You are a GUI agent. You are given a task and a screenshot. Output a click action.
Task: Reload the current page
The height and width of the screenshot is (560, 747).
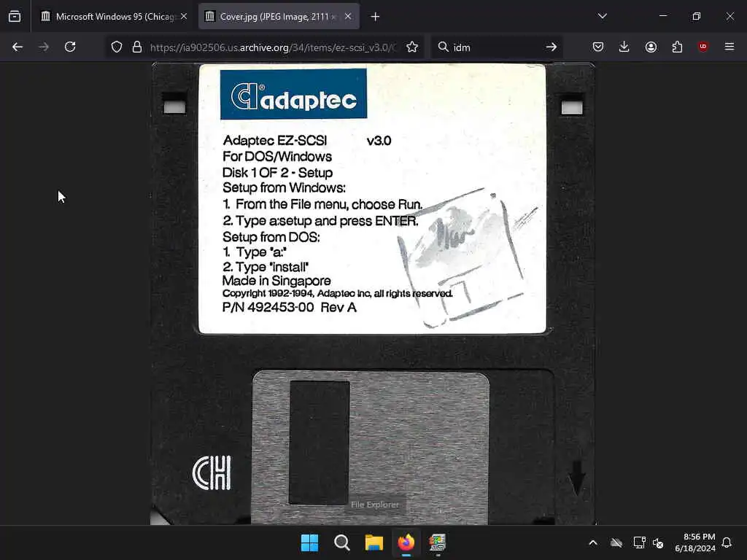click(x=70, y=47)
